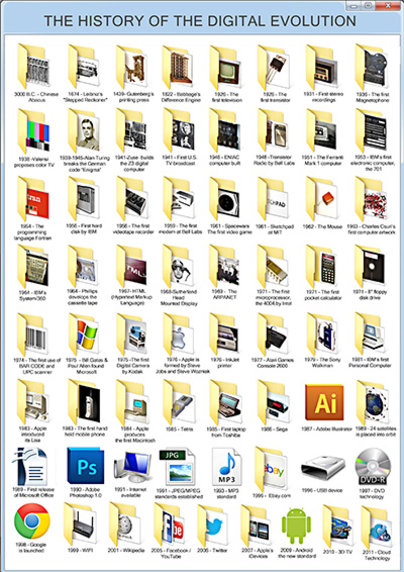Click the USB device drive icon

323,467
